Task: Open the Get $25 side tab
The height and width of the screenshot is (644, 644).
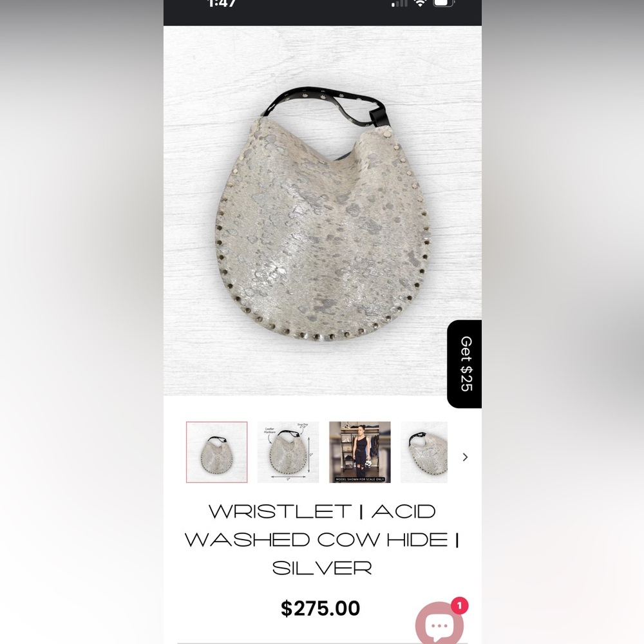Action: click(464, 364)
